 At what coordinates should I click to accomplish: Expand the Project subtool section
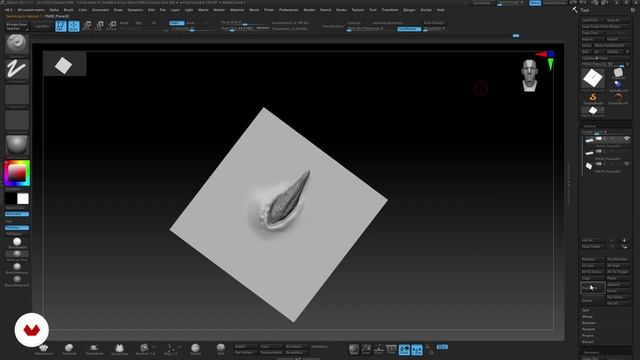(x=588, y=336)
